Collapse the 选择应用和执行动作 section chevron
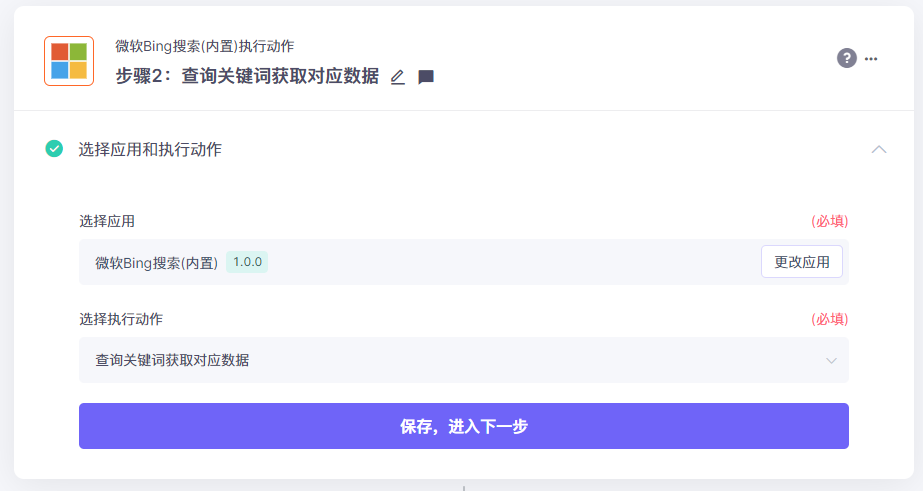The width and height of the screenshot is (923, 491). click(879, 149)
